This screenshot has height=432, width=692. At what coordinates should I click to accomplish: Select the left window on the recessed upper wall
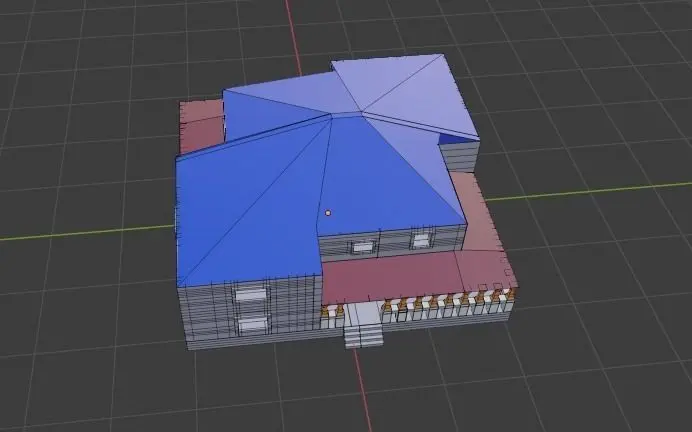coord(365,247)
